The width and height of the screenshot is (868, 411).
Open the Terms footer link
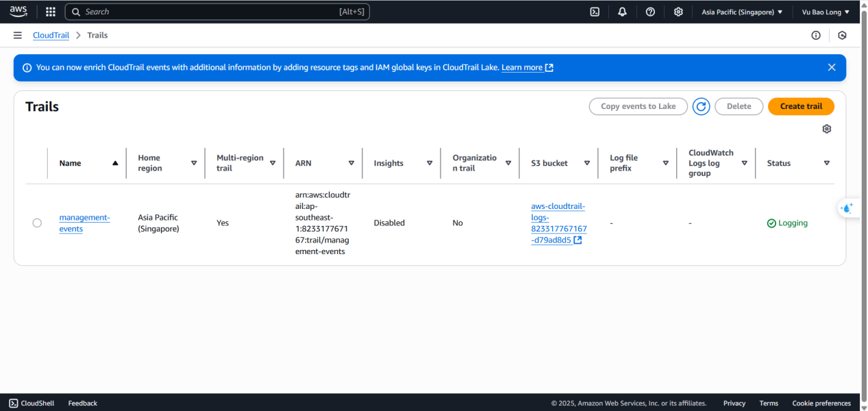[x=769, y=403]
